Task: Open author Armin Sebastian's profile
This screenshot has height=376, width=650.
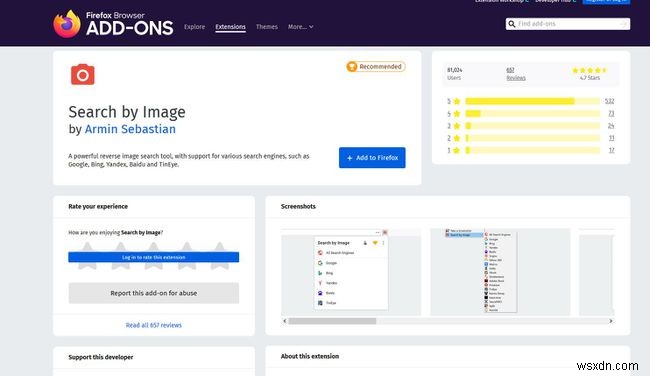Action: click(x=130, y=129)
